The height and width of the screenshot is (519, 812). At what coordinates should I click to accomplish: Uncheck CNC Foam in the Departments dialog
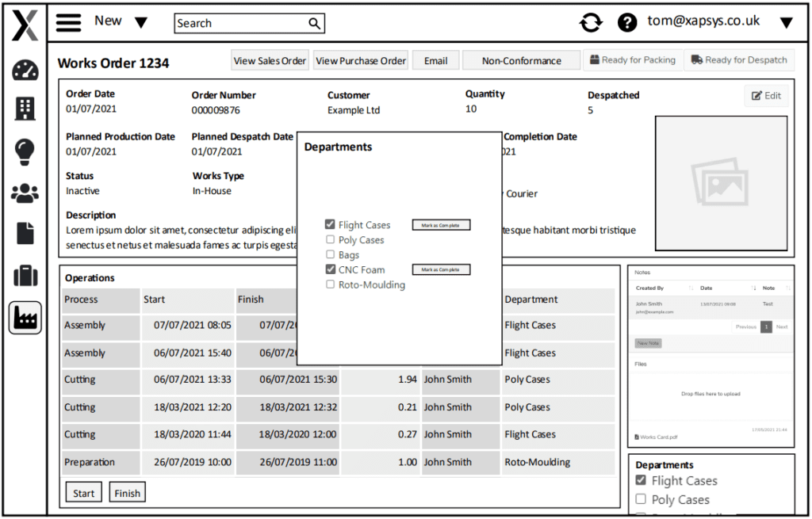330,269
